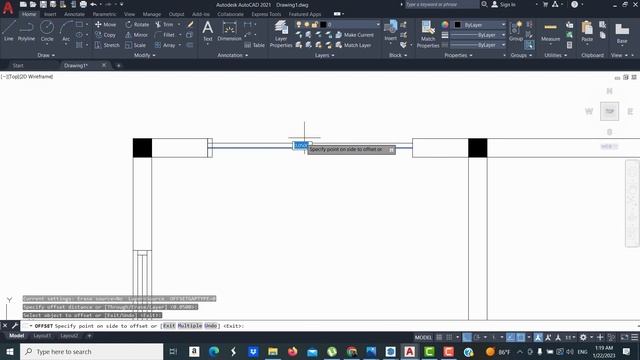Select the Polyline tool
Image resolution: width=640 pixels, height=360 pixels.
[x=26, y=31]
